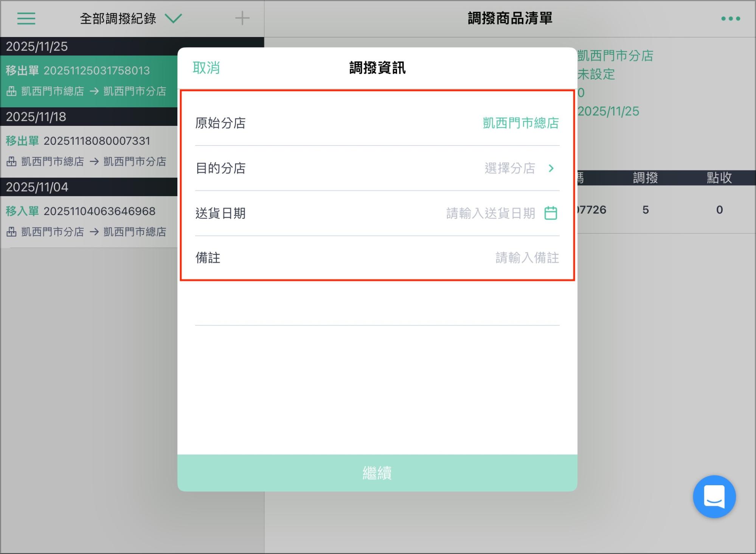Viewport: 756px width, 554px height.
Task: Open the calendar icon for 送貨日期
Action: [551, 213]
